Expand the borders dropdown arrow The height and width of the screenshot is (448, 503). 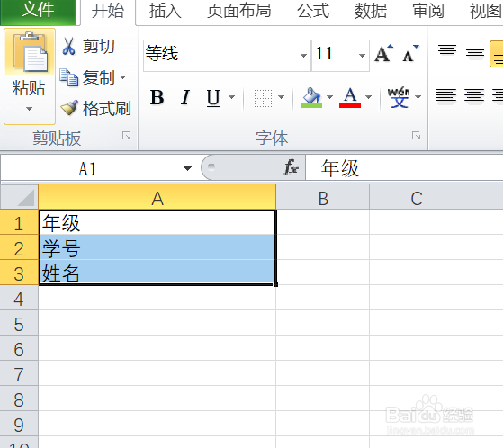[281, 97]
